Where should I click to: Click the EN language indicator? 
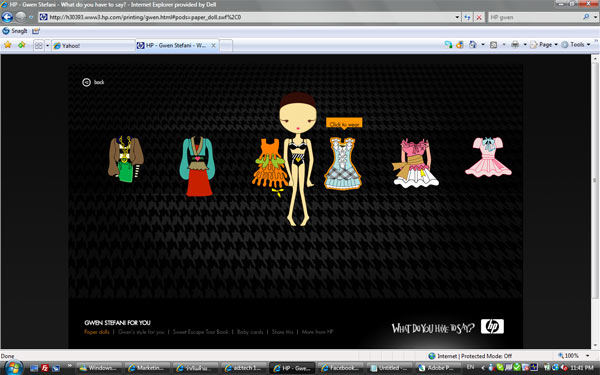[470, 367]
